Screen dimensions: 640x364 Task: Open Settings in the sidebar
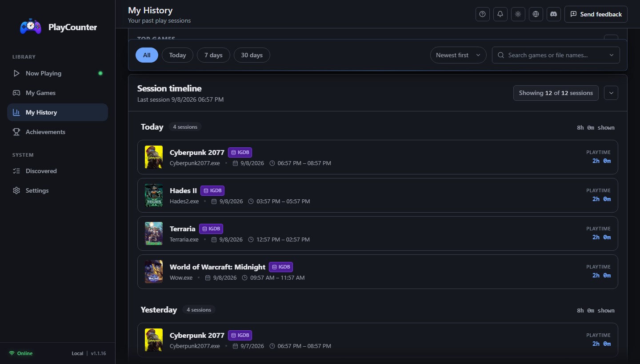tap(57, 190)
